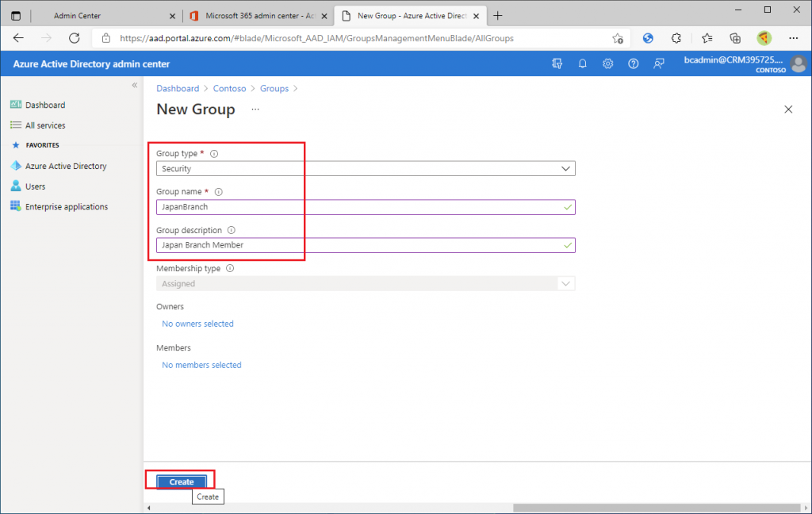Click the browser back button
Screen dimensions: 812x514
tap(19, 38)
